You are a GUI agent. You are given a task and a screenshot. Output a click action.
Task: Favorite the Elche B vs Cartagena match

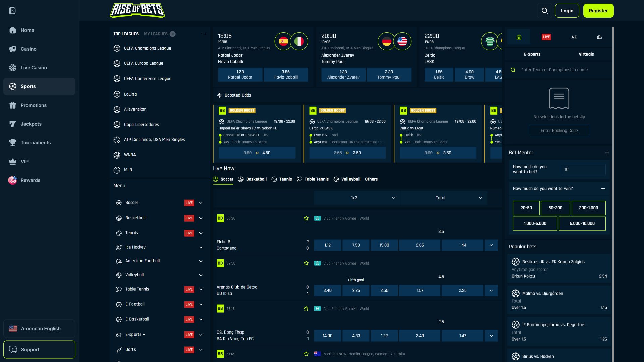click(306, 218)
